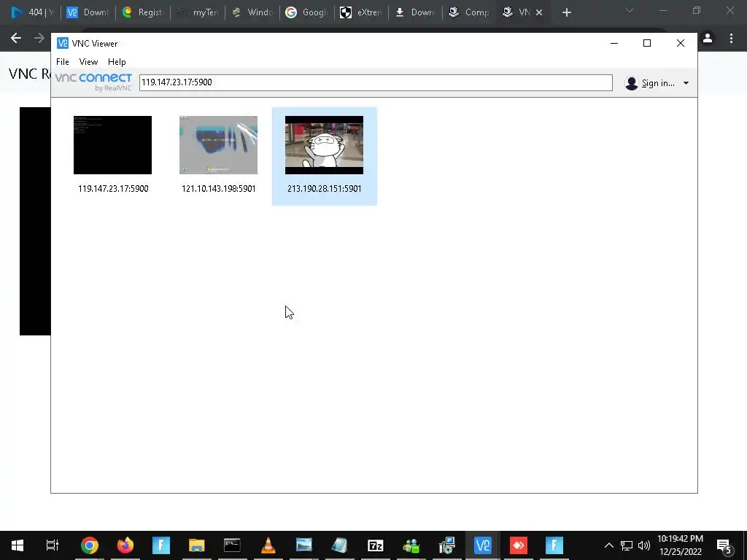Click the browser back arrow
The height and width of the screenshot is (560, 747).
pos(16,38)
